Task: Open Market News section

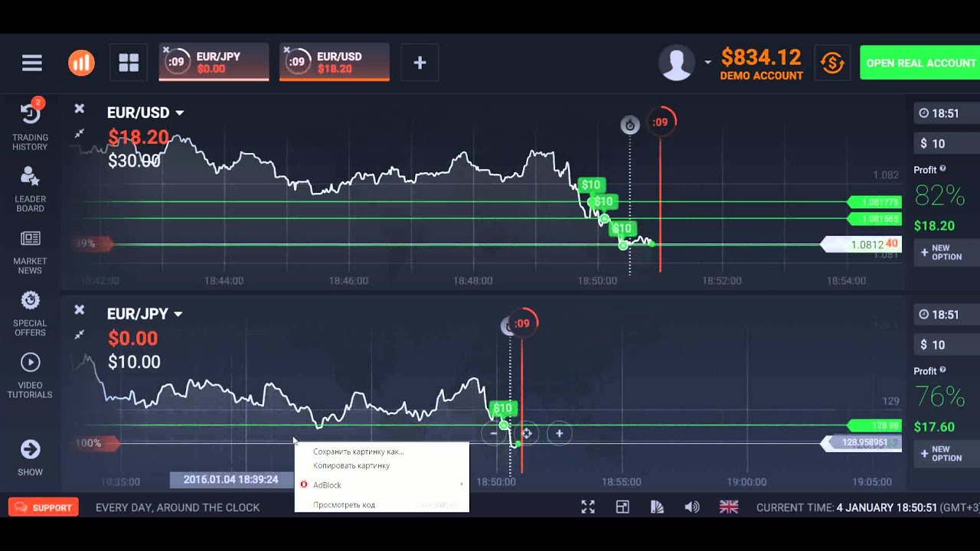Action: (30, 253)
